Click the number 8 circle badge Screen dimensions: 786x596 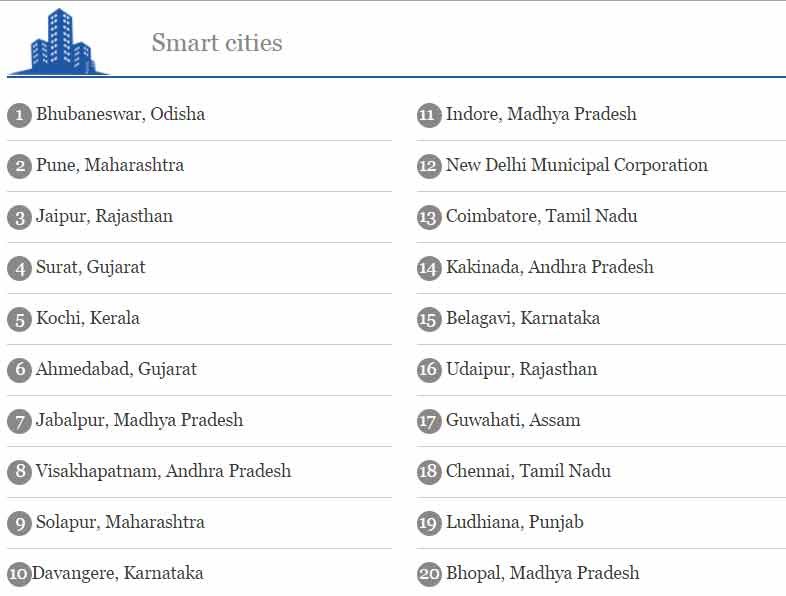(x=20, y=472)
